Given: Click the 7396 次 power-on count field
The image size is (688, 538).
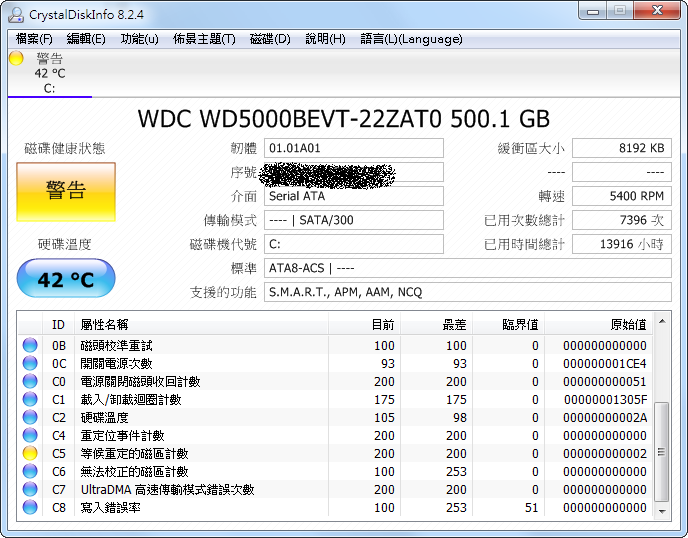Looking at the screenshot, I should [x=622, y=220].
